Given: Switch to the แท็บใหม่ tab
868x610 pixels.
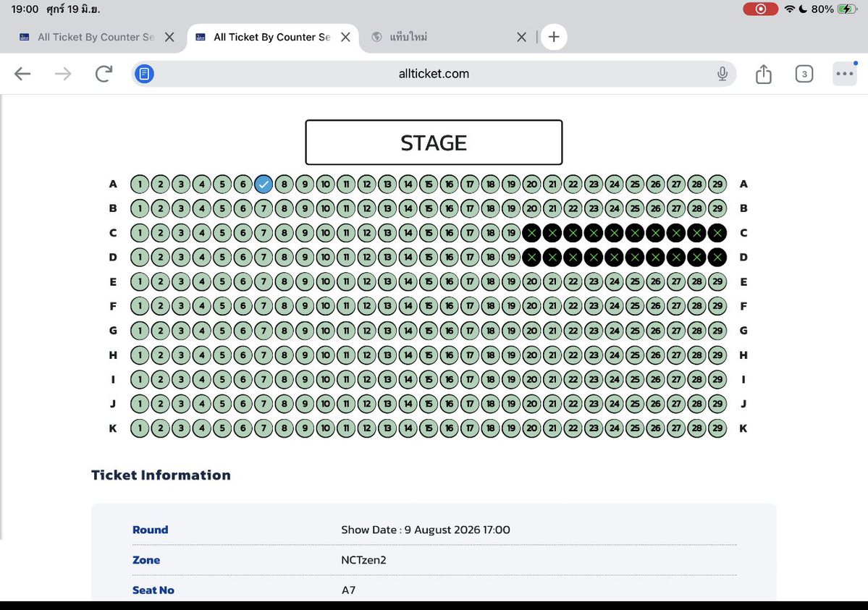Looking at the screenshot, I should click(x=408, y=37).
